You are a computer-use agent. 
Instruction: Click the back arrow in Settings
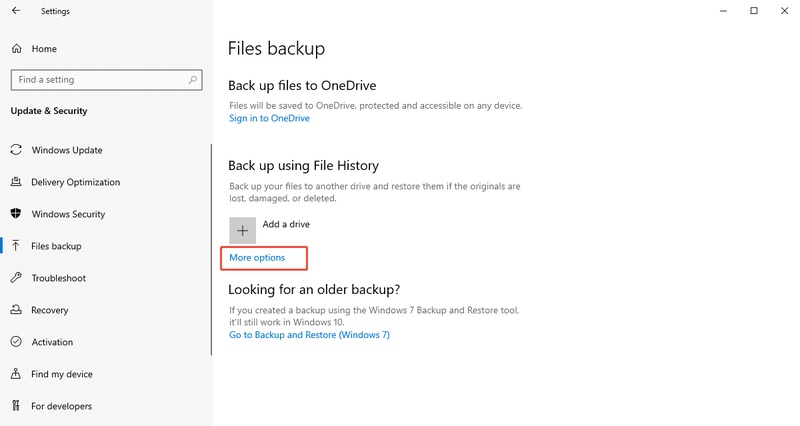pos(16,11)
